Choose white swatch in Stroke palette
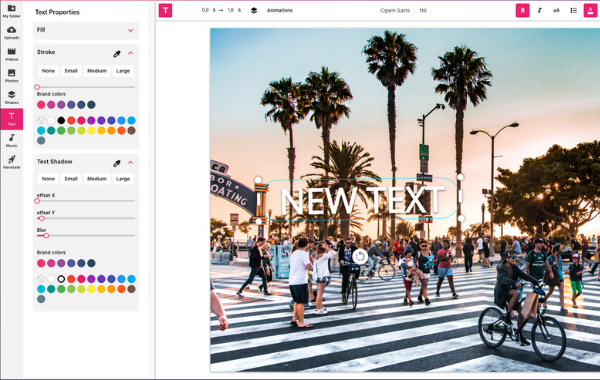This screenshot has height=380, width=600. pos(51,121)
